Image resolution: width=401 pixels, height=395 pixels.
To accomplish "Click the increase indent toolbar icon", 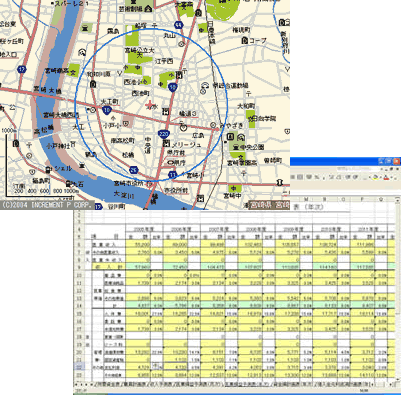I will (355, 177).
